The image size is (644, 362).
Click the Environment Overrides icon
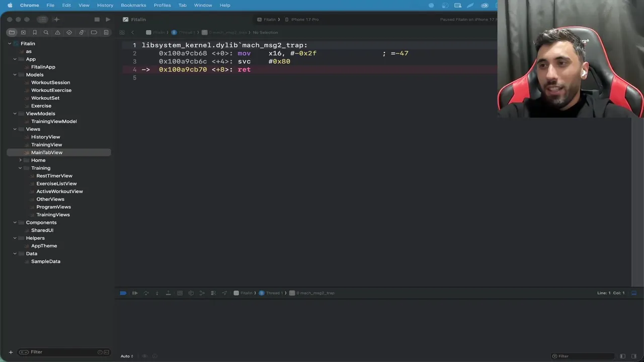[x=213, y=293]
